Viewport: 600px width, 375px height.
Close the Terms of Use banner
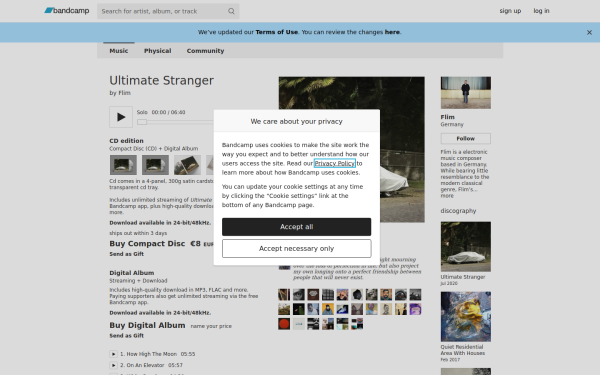[x=589, y=33]
